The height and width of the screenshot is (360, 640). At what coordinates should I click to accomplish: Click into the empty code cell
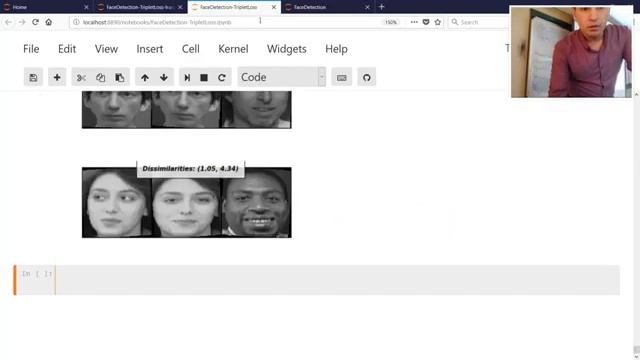pos(337,280)
